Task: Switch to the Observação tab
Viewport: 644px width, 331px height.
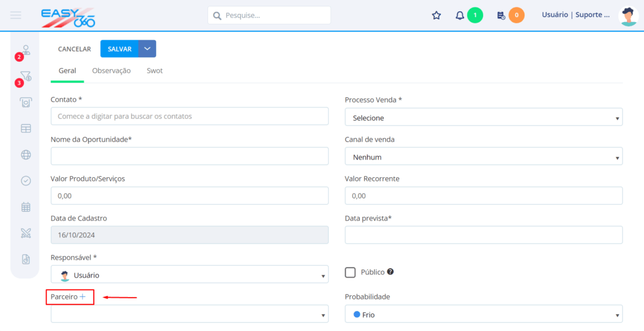Action: tap(111, 70)
